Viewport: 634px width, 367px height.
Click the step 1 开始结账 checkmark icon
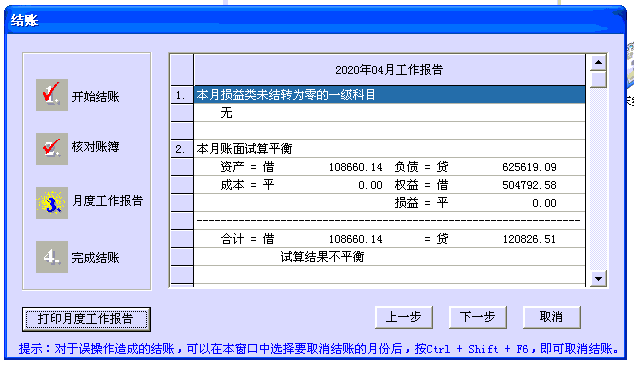pos(52,95)
